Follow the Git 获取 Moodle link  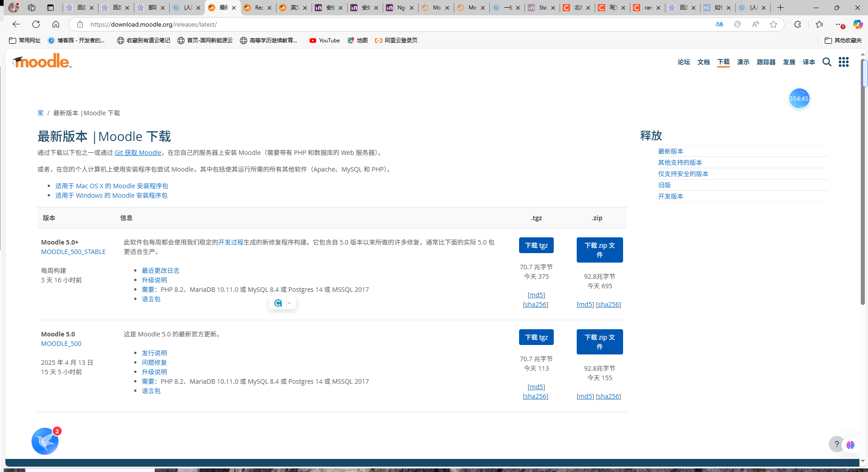(x=138, y=153)
